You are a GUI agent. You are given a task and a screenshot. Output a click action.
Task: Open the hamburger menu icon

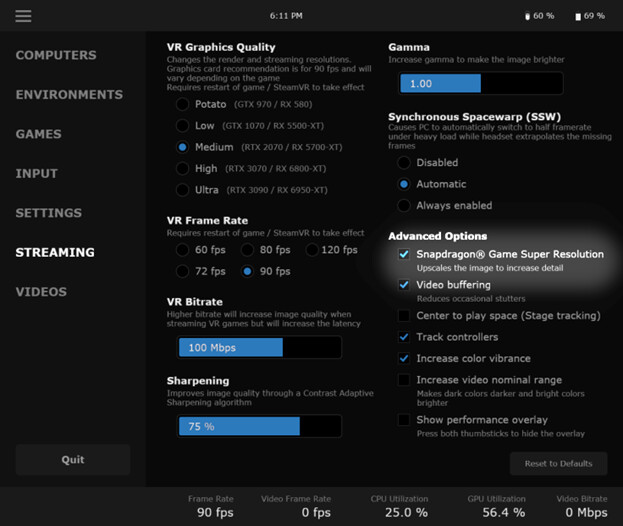click(x=23, y=16)
